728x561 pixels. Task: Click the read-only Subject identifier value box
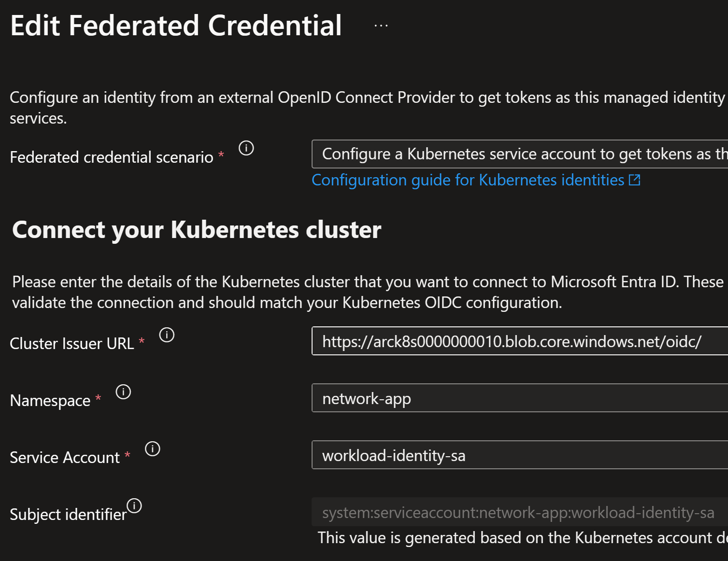tap(520, 512)
